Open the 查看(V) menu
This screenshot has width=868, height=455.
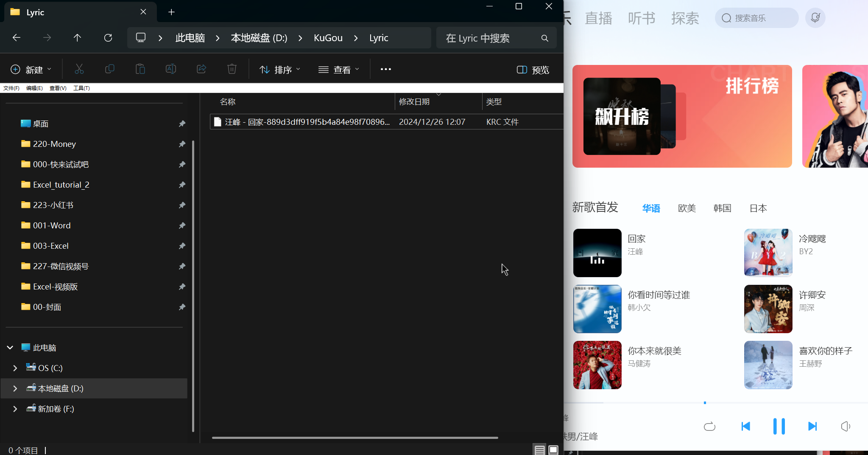coord(58,88)
